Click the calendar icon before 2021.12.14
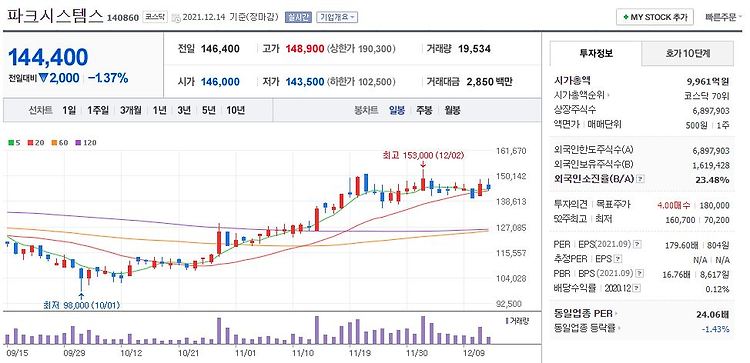Image resolution: width=750 pixels, height=363 pixels. click(175, 18)
